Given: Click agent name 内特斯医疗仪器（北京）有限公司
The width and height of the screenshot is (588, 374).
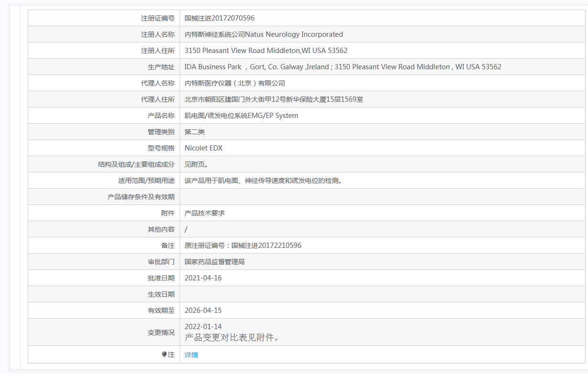Looking at the screenshot, I should coord(235,83).
